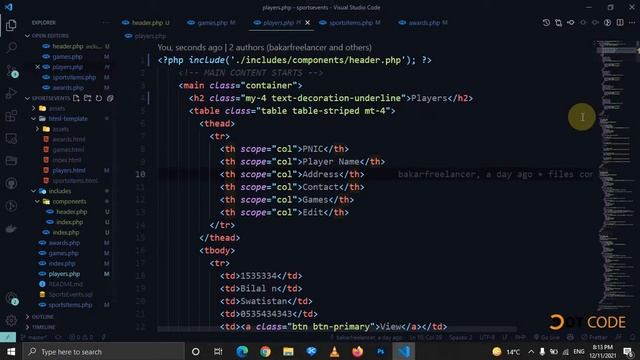
Task: Open the Source Control view
Action: (11, 71)
